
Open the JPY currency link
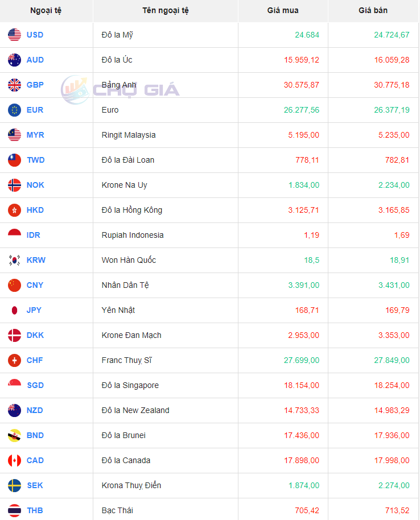point(34,310)
